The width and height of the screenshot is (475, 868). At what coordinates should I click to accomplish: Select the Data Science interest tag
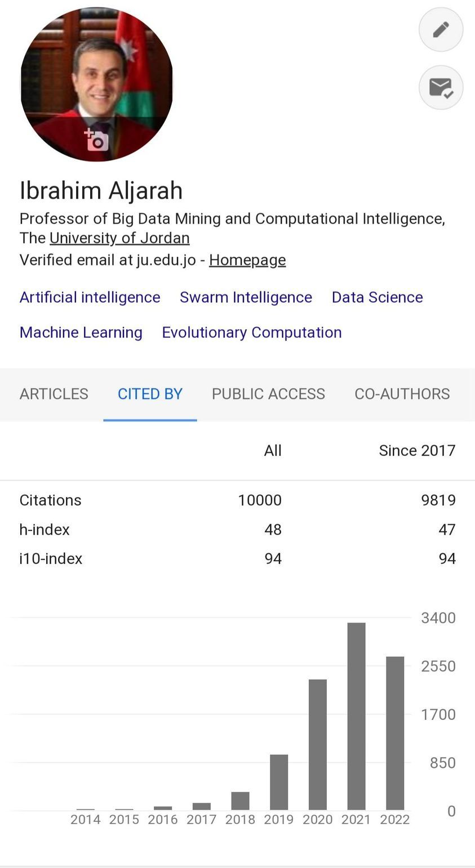377,297
